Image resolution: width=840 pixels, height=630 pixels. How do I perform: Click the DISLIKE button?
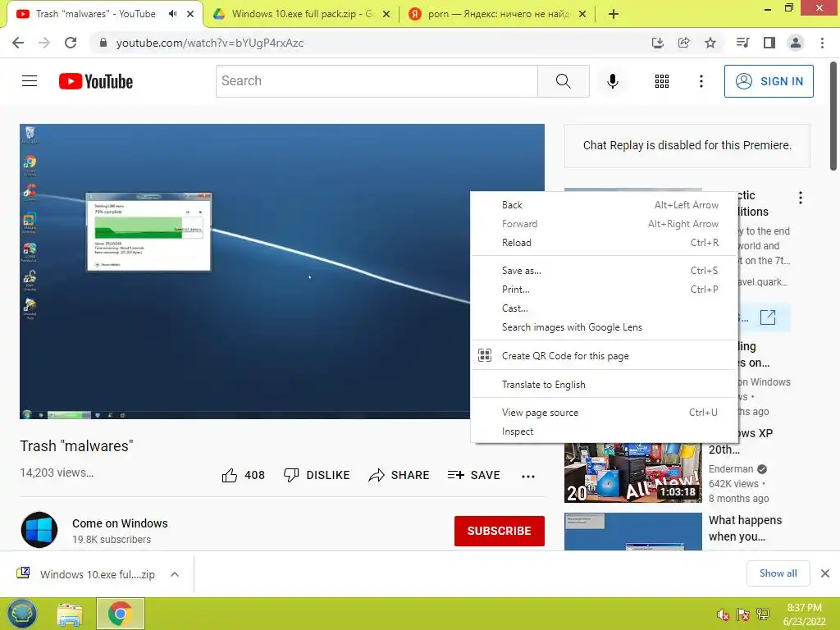317,475
